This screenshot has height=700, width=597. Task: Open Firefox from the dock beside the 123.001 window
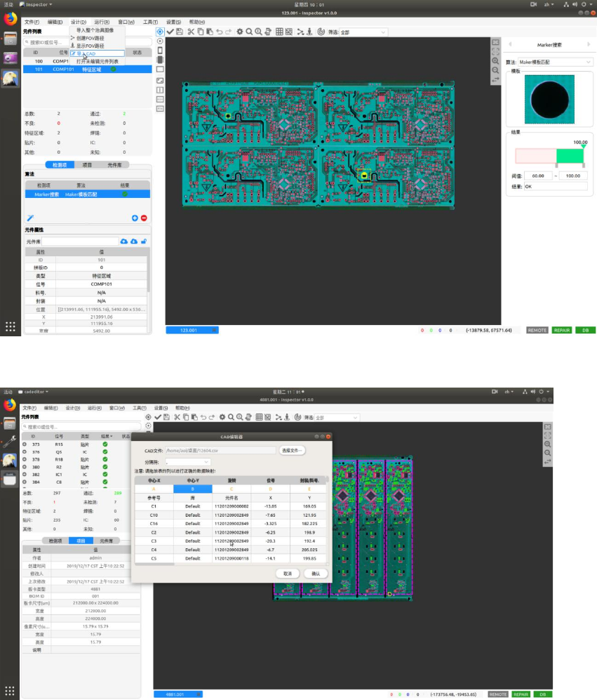(x=11, y=19)
